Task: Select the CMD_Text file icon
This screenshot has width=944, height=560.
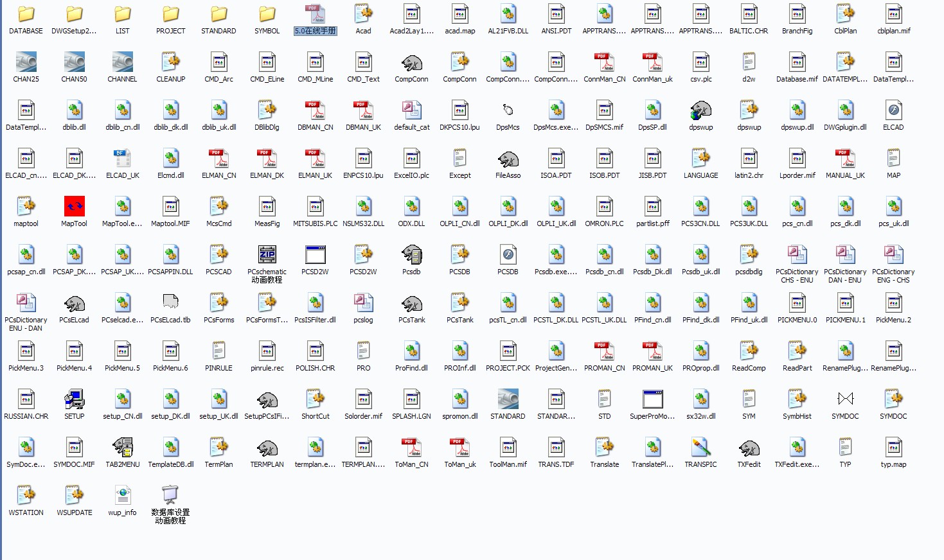Action: [364, 62]
